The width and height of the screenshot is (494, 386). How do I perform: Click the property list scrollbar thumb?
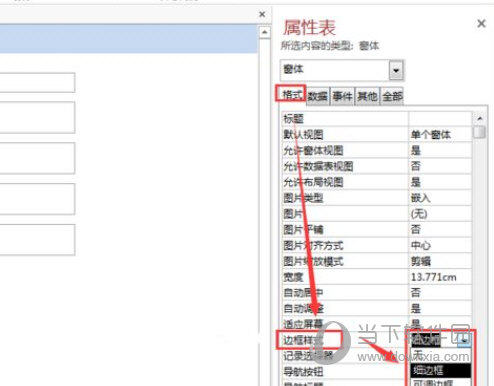(x=480, y=132)
